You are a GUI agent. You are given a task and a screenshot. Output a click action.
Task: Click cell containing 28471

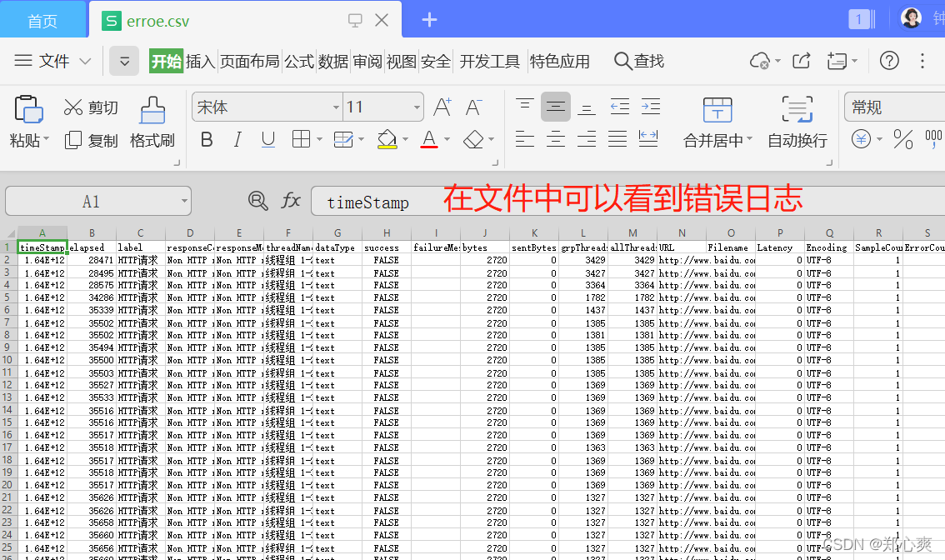[91, 260]
